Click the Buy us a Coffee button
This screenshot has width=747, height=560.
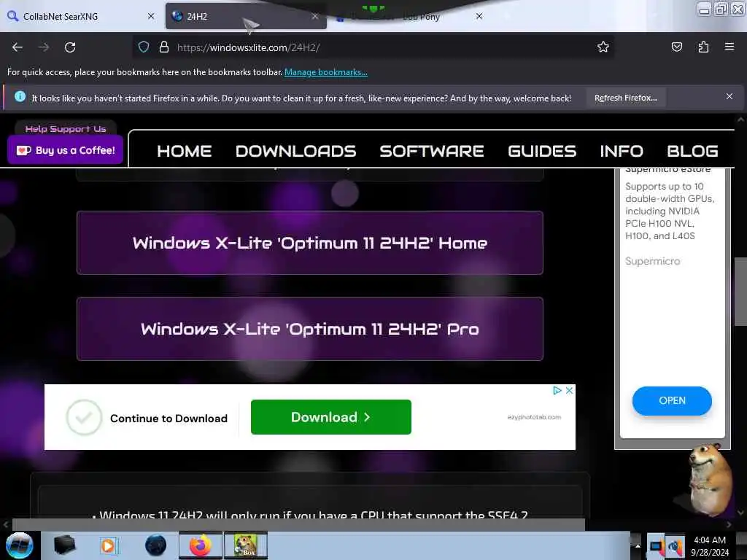(65, 150)
